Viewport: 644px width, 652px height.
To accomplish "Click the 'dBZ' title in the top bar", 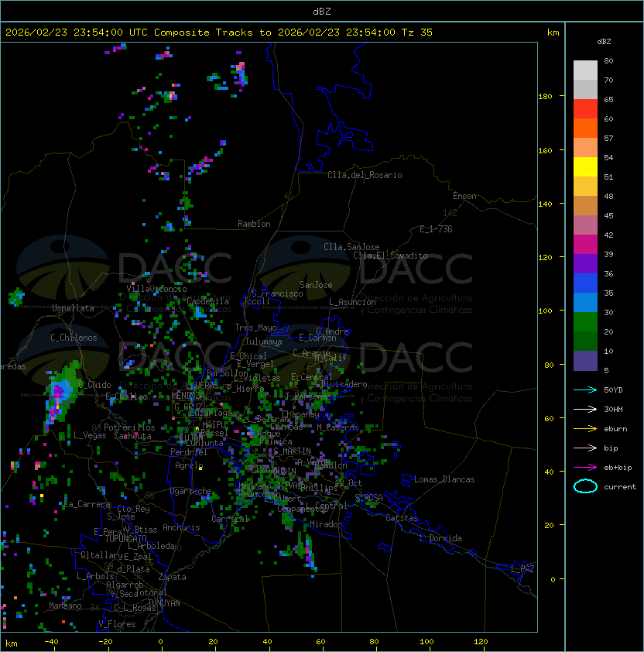I will point(322,11).
